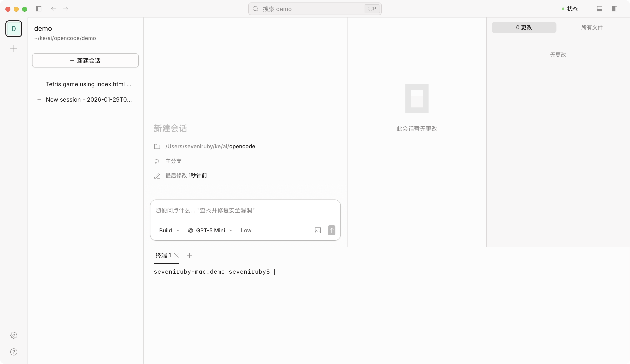This screenshot has height=364, width=630.
Task: Open the Tetris game session
Action: click(x=89, y=84)
